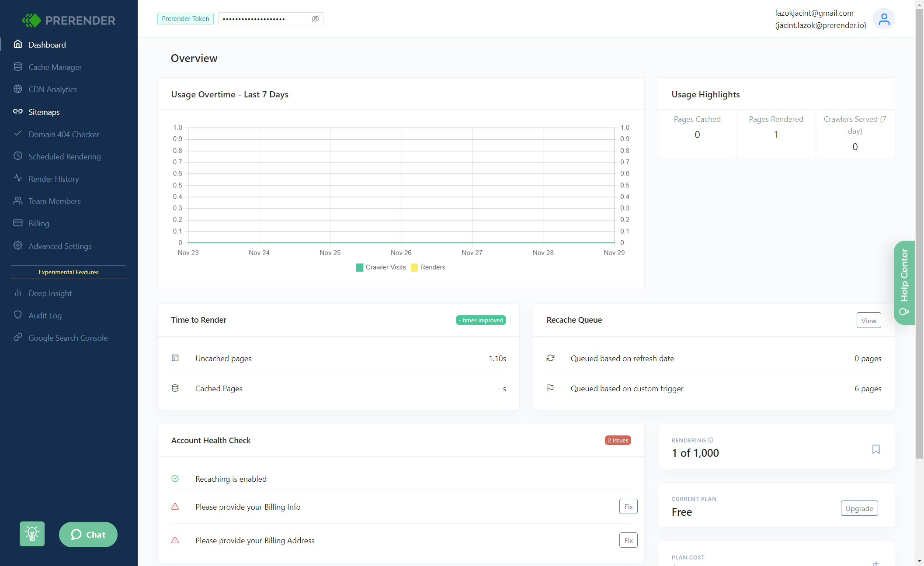Click the refresh icon for refresh-date queue

[x=551, y=358]
